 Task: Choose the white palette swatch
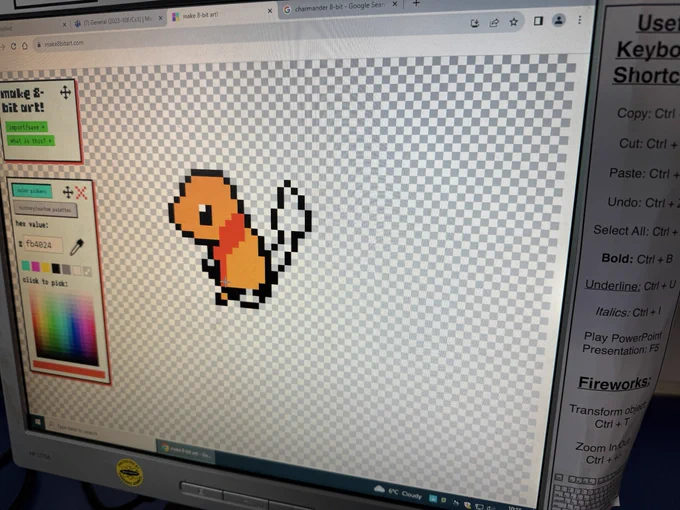77,271
